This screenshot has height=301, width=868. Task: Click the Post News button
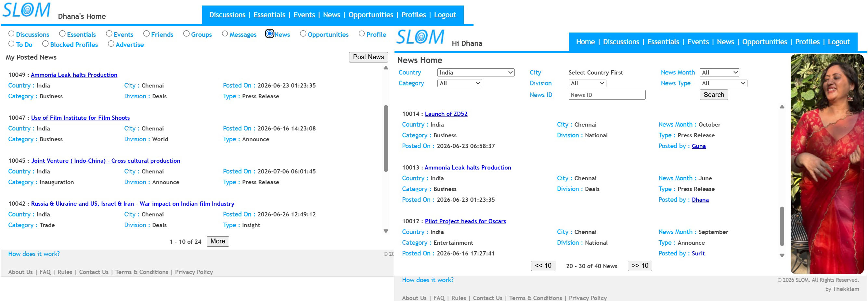click(x=368, y=57)
